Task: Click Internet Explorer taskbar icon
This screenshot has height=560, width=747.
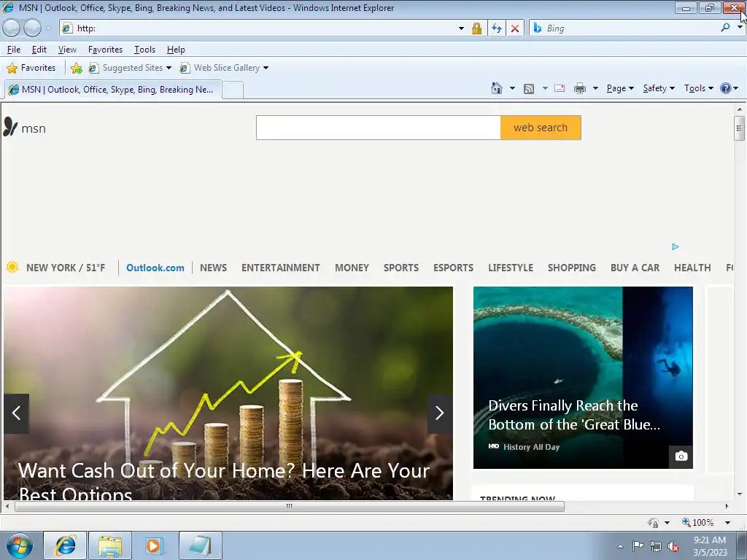Action: (65, 545)
